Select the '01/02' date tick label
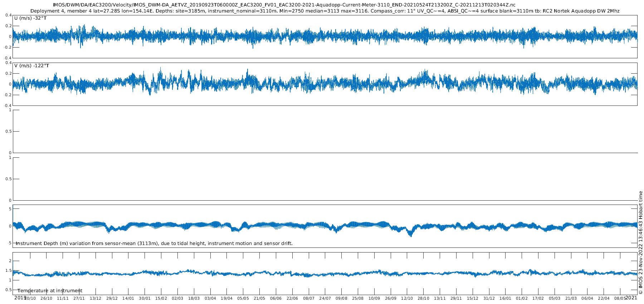 click(x=522, y=298)
